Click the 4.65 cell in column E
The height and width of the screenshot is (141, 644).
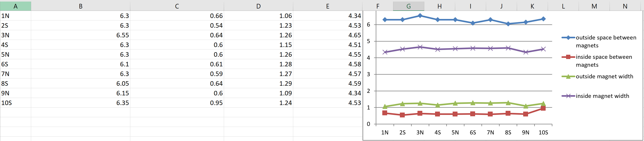point(328,35)
